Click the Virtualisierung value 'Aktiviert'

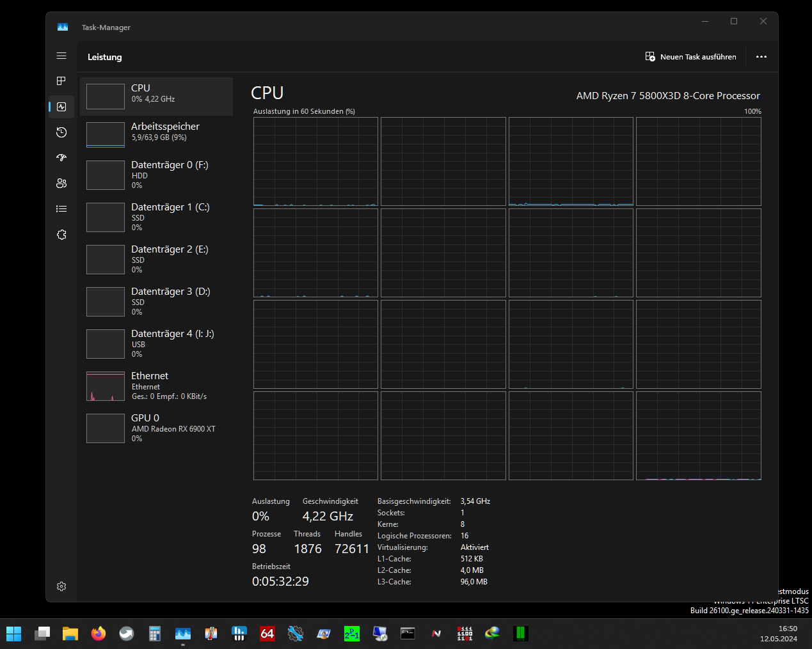tap(475, 547)
